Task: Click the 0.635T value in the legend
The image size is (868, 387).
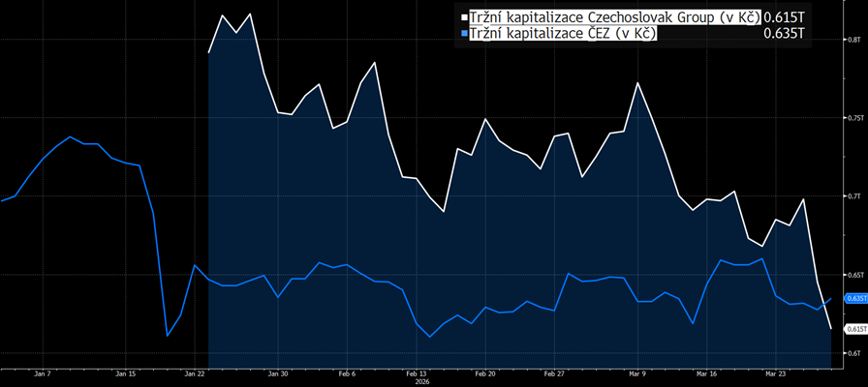Action: [784, 34]
